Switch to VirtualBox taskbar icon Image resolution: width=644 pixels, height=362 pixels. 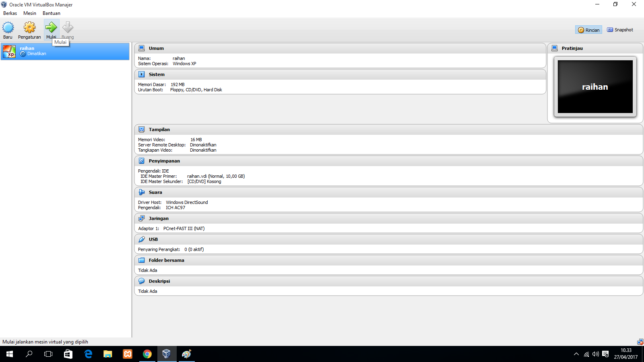pyautogui.click(x=167, y=354)
